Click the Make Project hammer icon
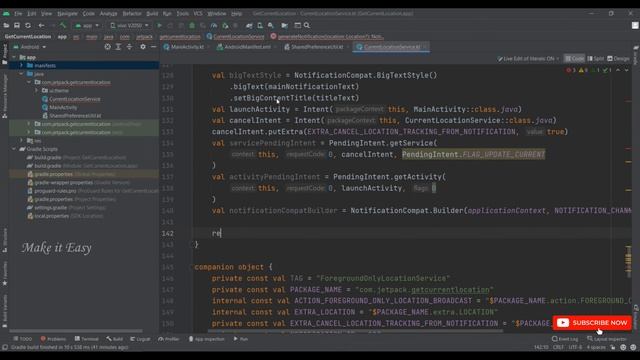This screenshot has width=640, height=360. (63, 25)
